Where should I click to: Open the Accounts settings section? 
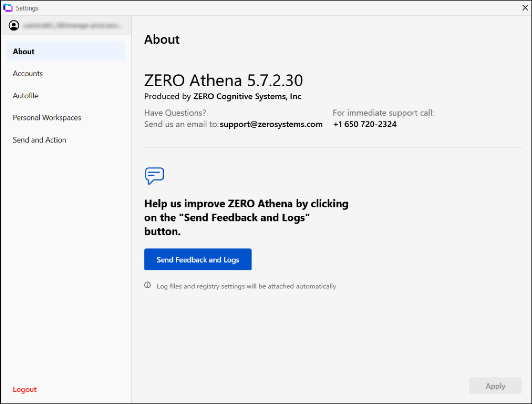click(28, 73)
